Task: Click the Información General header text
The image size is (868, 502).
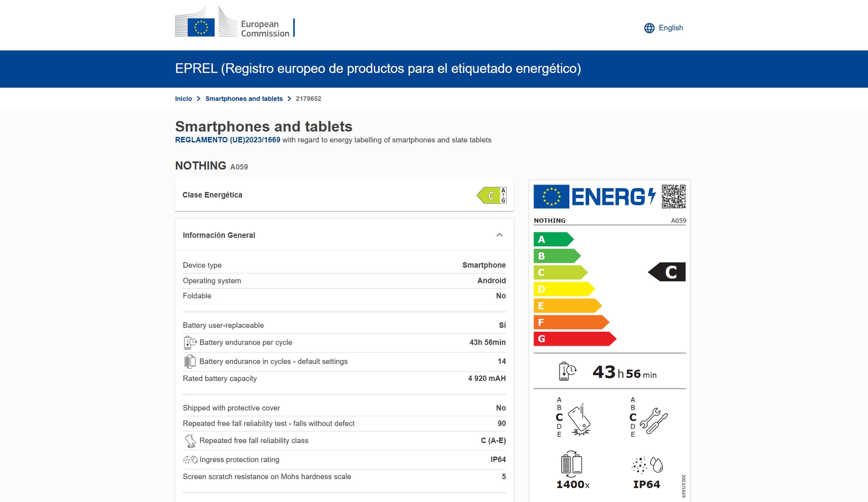Action: (x=219, y=235)
